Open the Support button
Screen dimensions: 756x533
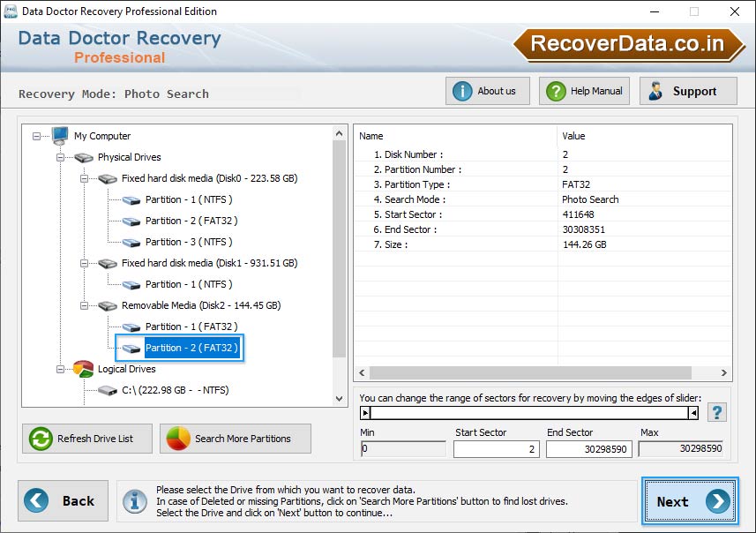pos(688,91)
